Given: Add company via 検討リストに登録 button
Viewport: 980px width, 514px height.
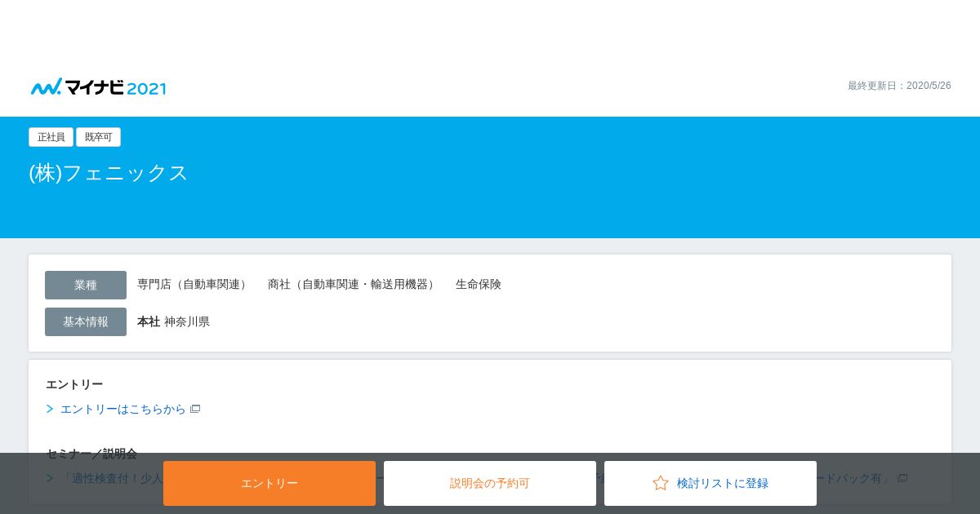Looking at the screenshot, I should click(710, 483).
